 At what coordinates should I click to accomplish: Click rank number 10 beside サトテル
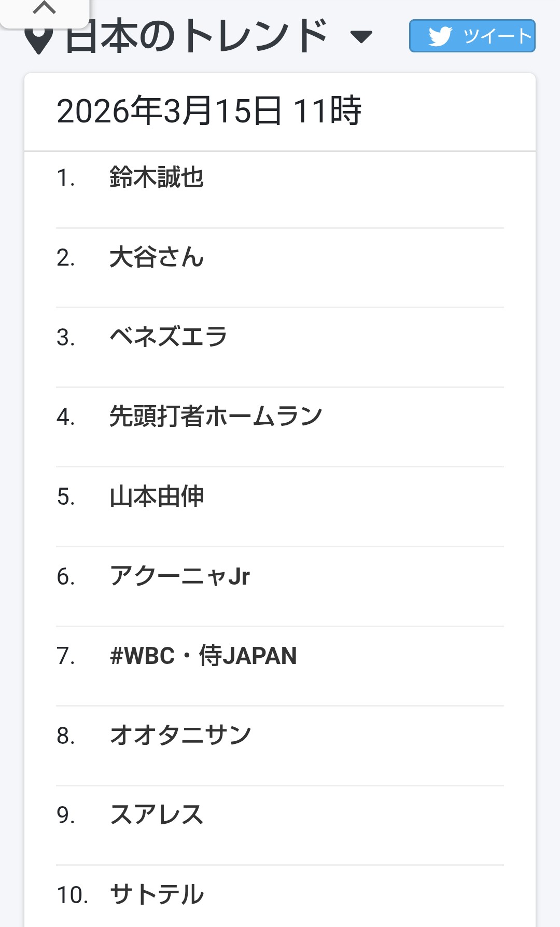click(72, 895)
